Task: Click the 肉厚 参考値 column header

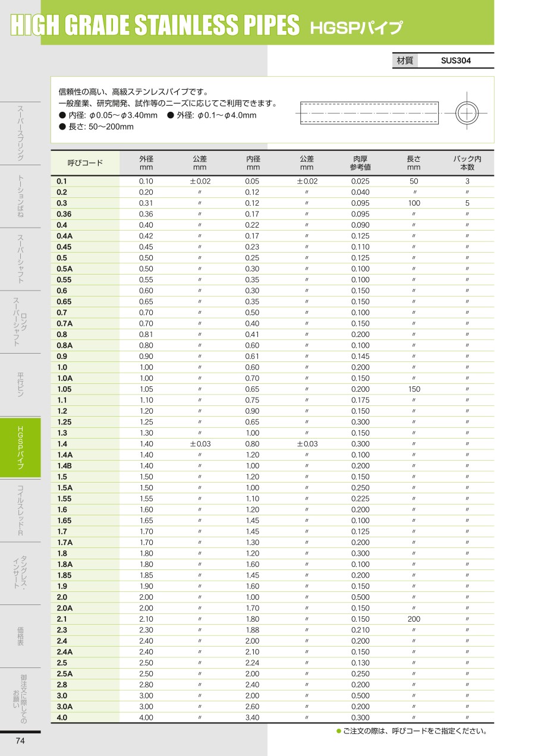Action: coord(360,163)
